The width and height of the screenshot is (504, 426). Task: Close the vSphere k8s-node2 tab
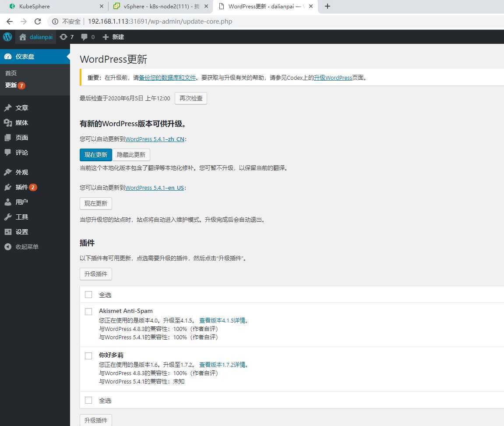coord(206,6)
